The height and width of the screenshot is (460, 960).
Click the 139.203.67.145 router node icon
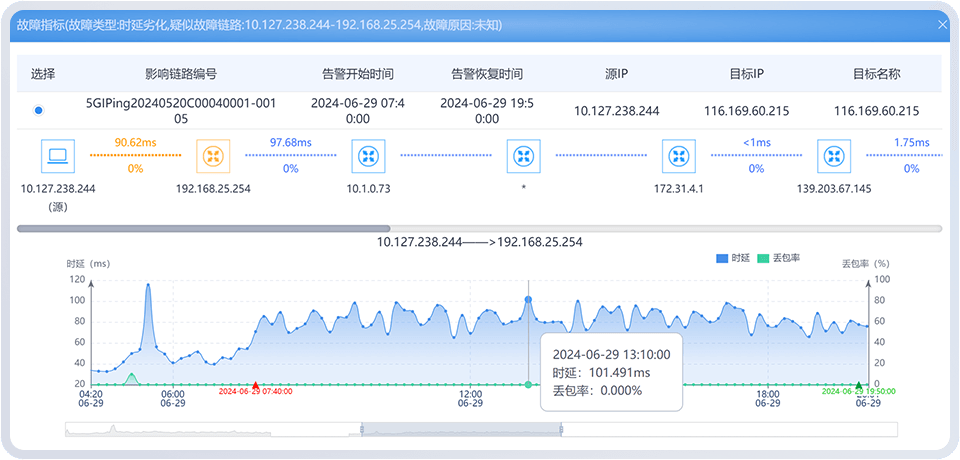(834, 155)
